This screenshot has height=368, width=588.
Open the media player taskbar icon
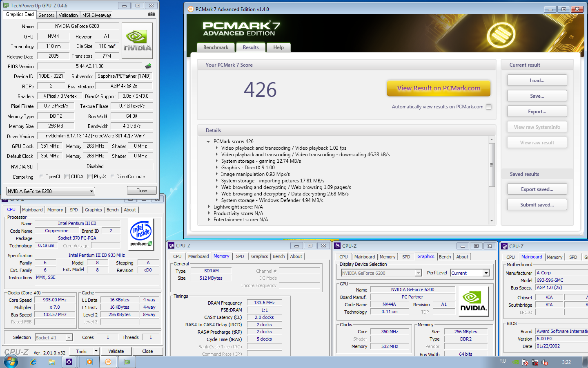[89, 362]
